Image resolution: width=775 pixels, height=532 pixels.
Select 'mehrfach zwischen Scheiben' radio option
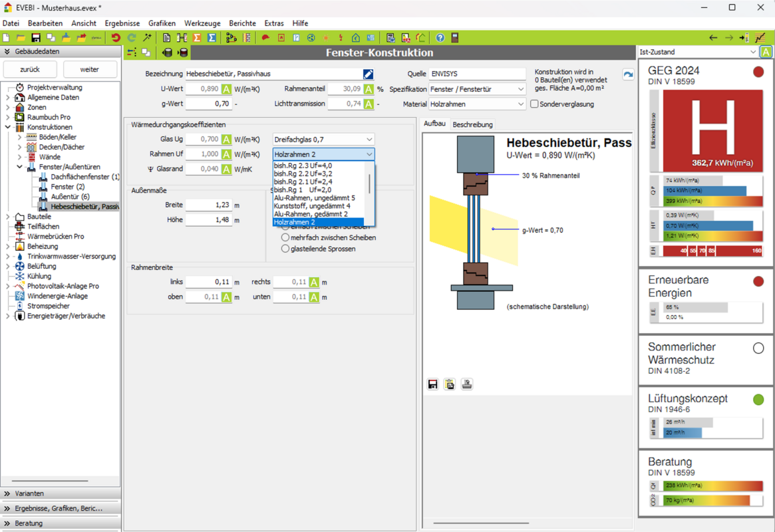coord(285,237)
